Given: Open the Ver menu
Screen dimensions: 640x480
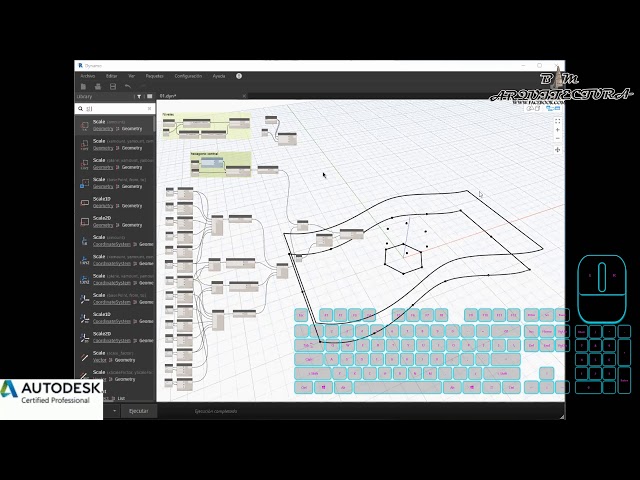Looking at the screenshot, I should point(131,76).
